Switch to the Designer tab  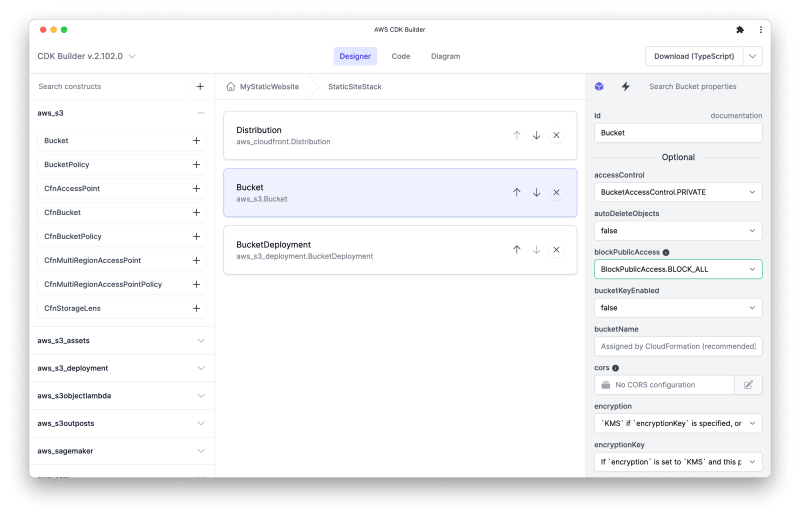tap(355, 56)
